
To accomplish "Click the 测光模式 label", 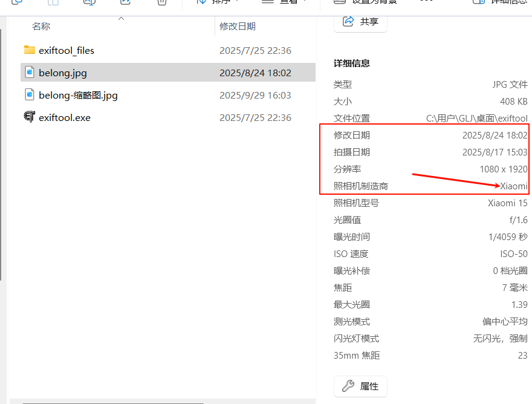I will [351, 322].
